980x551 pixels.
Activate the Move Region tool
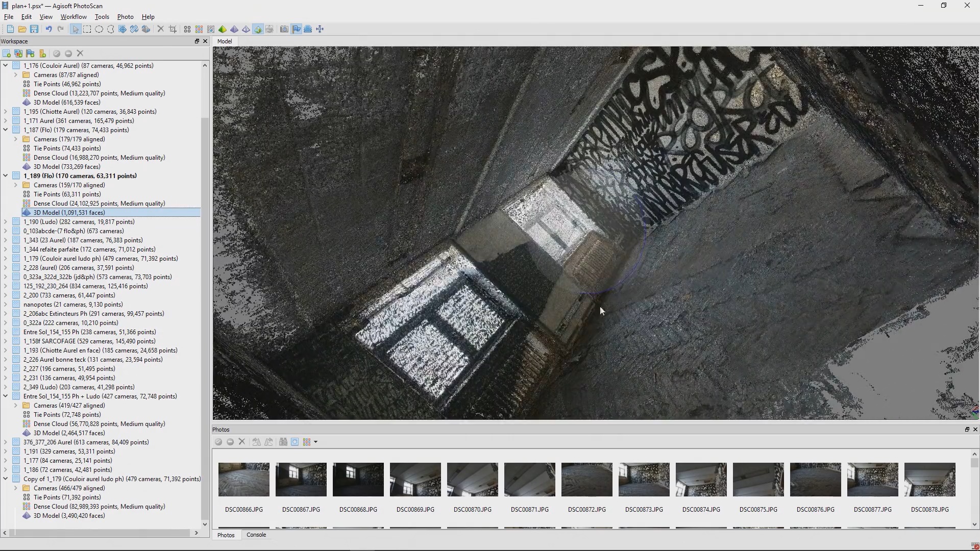(x=122, y=29)
